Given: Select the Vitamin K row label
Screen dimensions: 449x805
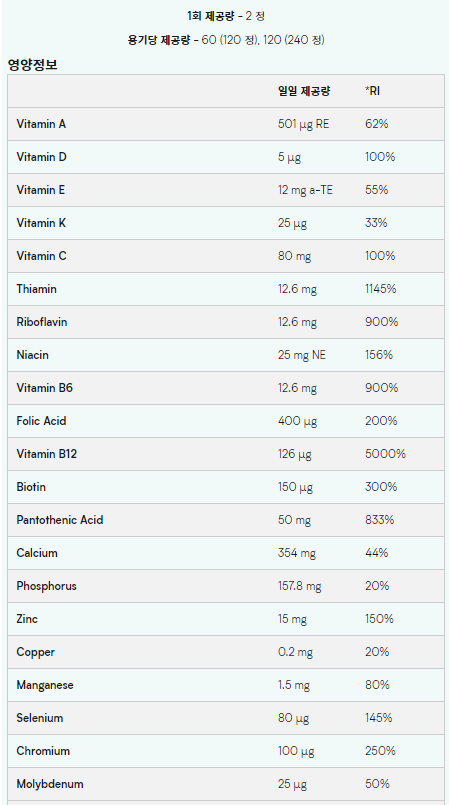Looking at the screenshot, I should [41, 223].
